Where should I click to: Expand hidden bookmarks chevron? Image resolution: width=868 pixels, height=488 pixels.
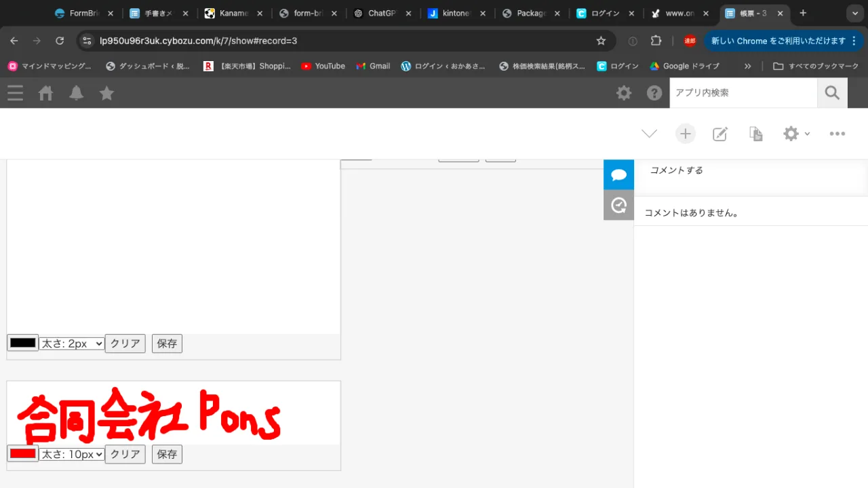[748, 66]
